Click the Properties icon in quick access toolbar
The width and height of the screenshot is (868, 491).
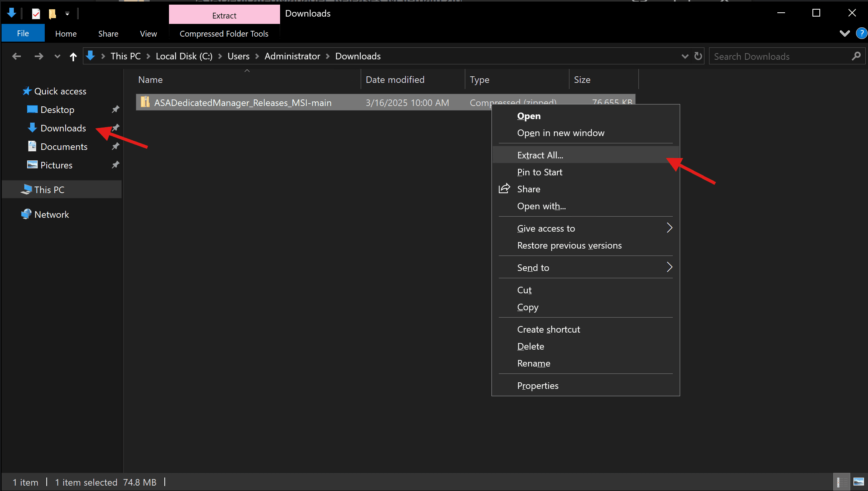tap(36, 14)
